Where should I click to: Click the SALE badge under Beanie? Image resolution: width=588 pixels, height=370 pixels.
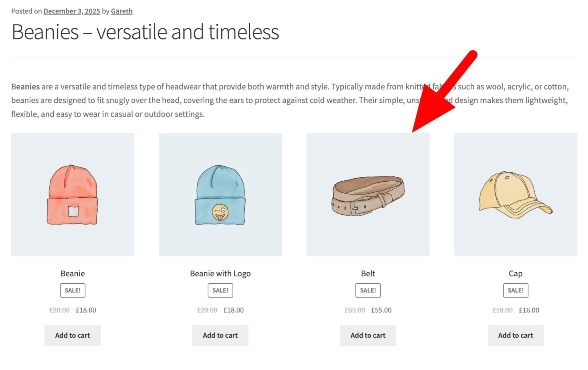72,290
